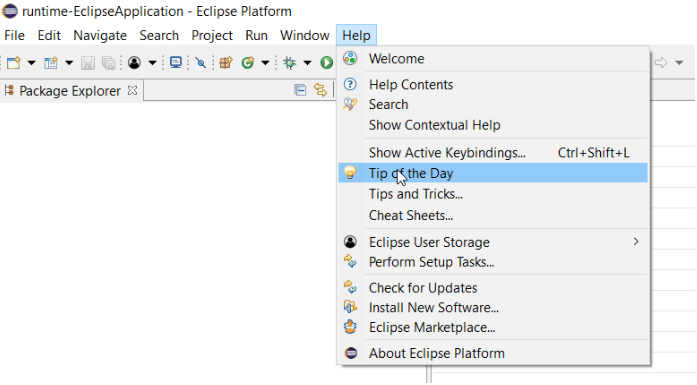
Task: Close the Package Explorer view tab
Action: [132, 91]
